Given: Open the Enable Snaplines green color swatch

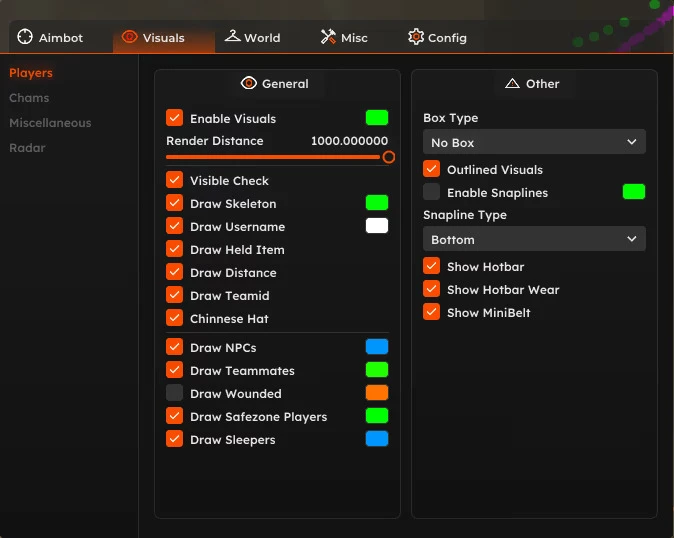Looking at the screenshot, I should (x=634, y=192).
